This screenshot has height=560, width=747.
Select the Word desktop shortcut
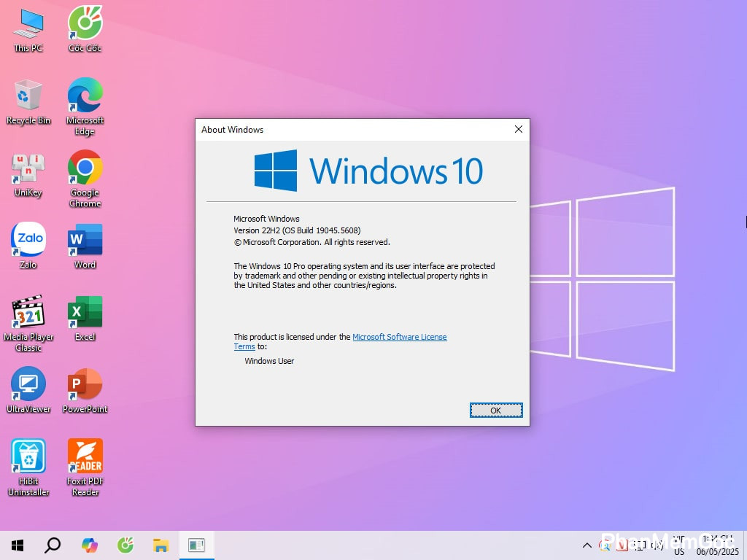click(x=85, y=240)
